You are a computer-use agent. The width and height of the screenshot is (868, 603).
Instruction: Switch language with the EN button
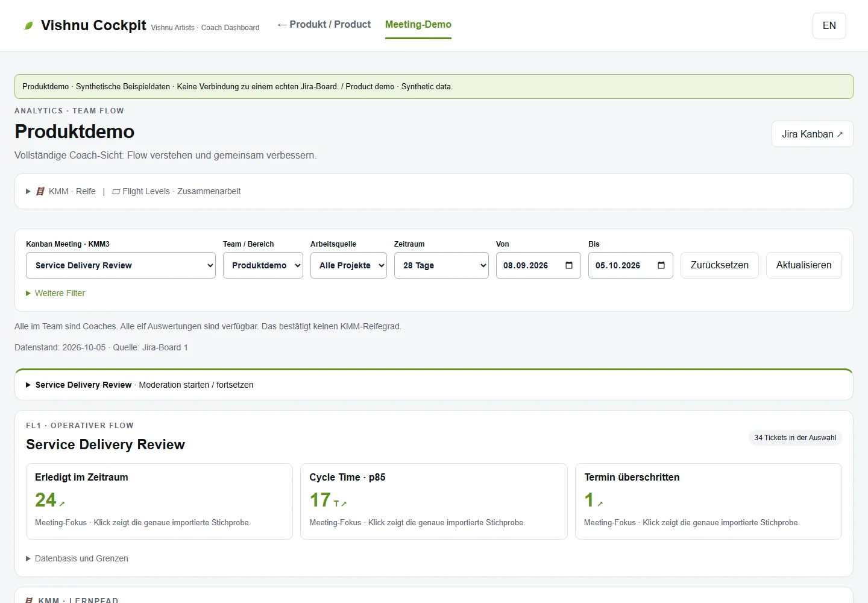pos(829,26)
